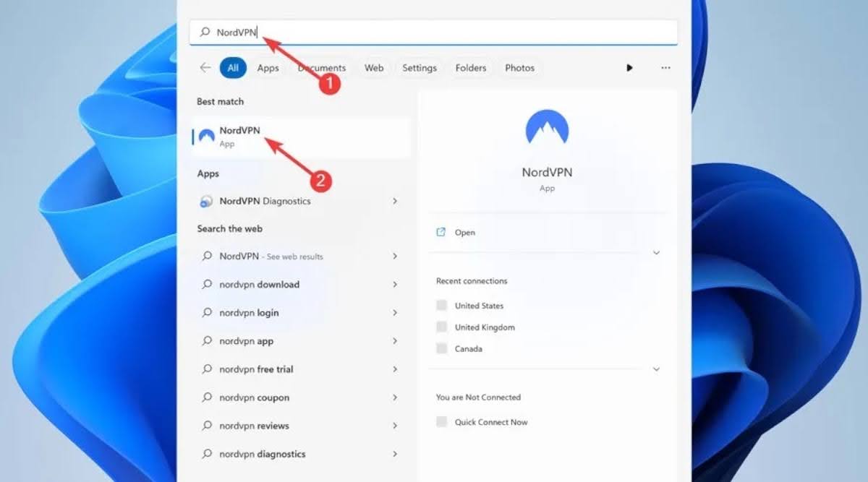Image resolution: width=868 pixels, height=482 pixels.
Task: Click the search icon beside 'nordvpn reviews'
Action: [207, 426]
